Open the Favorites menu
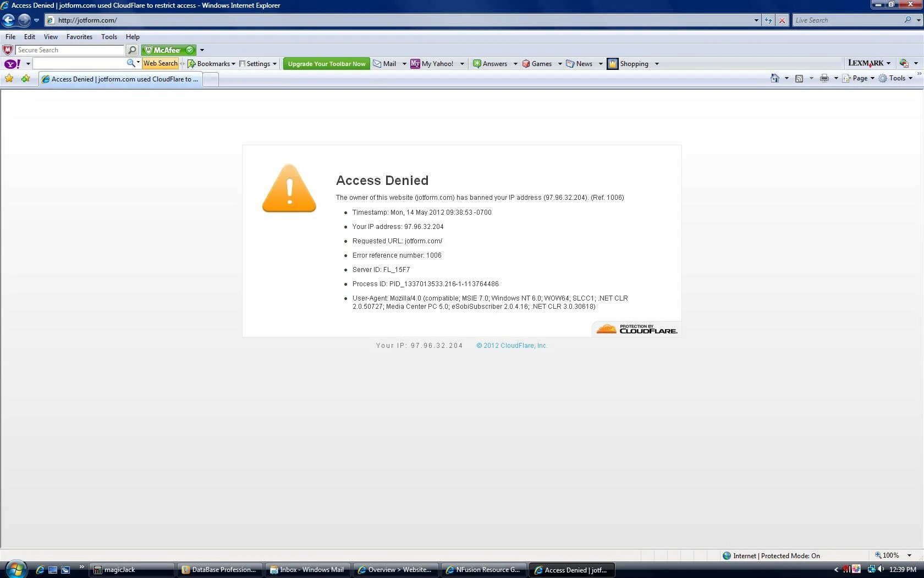Screen dimensions: 924x578 [79, 37]
